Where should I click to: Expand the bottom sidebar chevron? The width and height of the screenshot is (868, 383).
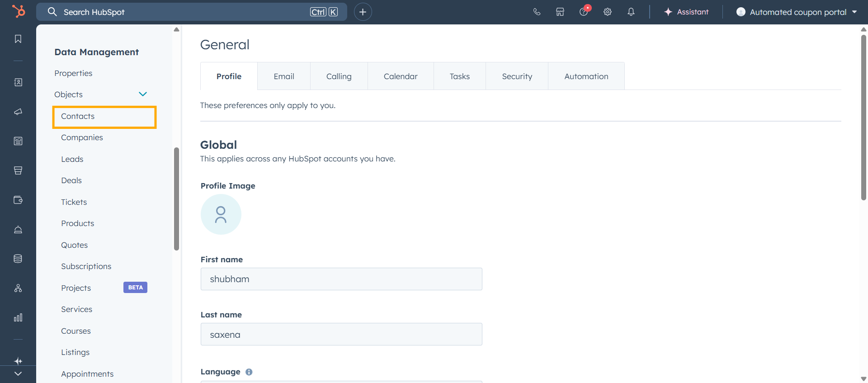(x=18, y=374)
